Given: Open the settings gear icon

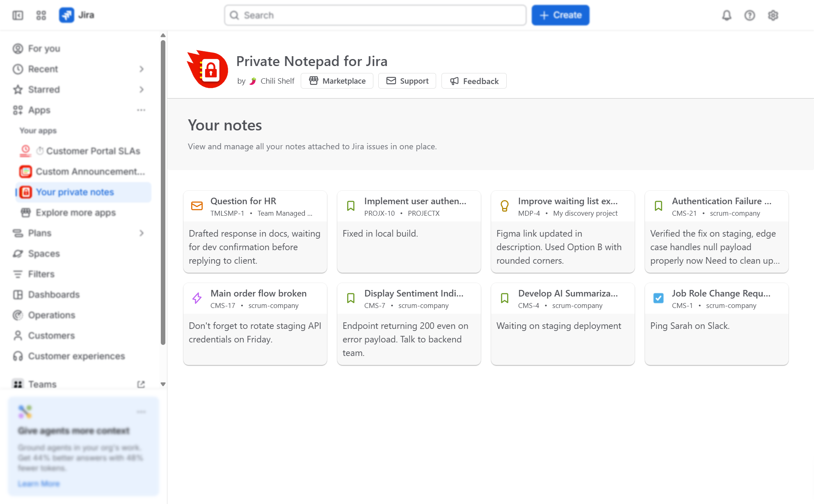Looking at the screenshot, I should [773, 15].
